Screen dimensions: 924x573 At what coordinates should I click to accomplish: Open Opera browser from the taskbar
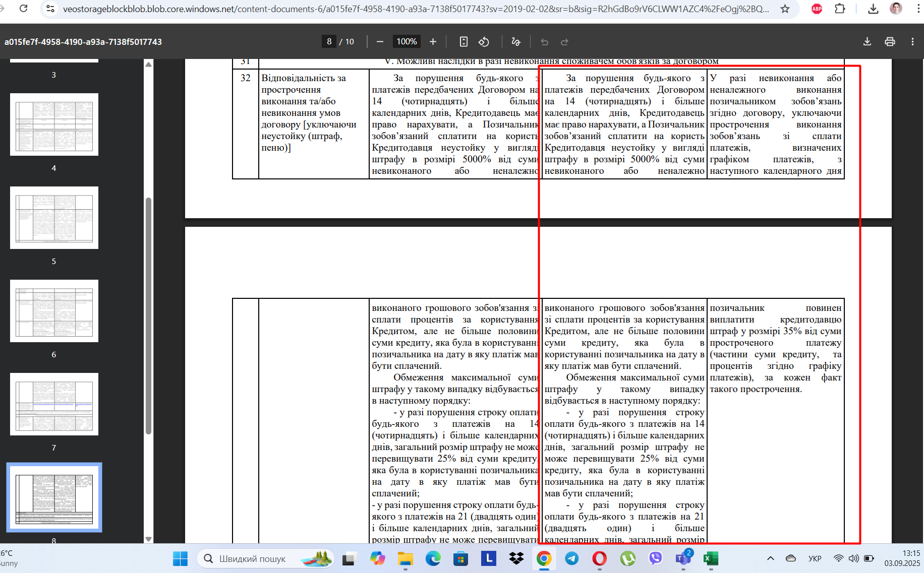pyautogui.click(x=600, y=558)
